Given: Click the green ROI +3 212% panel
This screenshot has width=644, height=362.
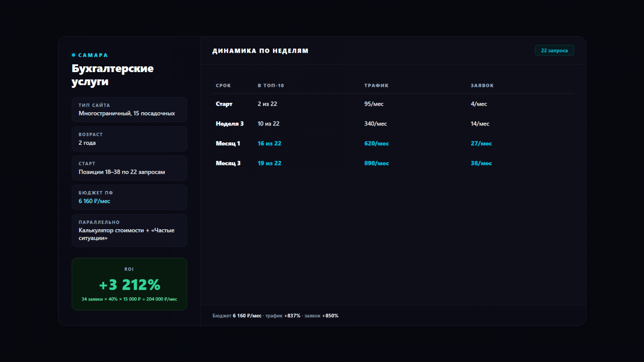Looking at the screenshot, I should pos(129,284).
